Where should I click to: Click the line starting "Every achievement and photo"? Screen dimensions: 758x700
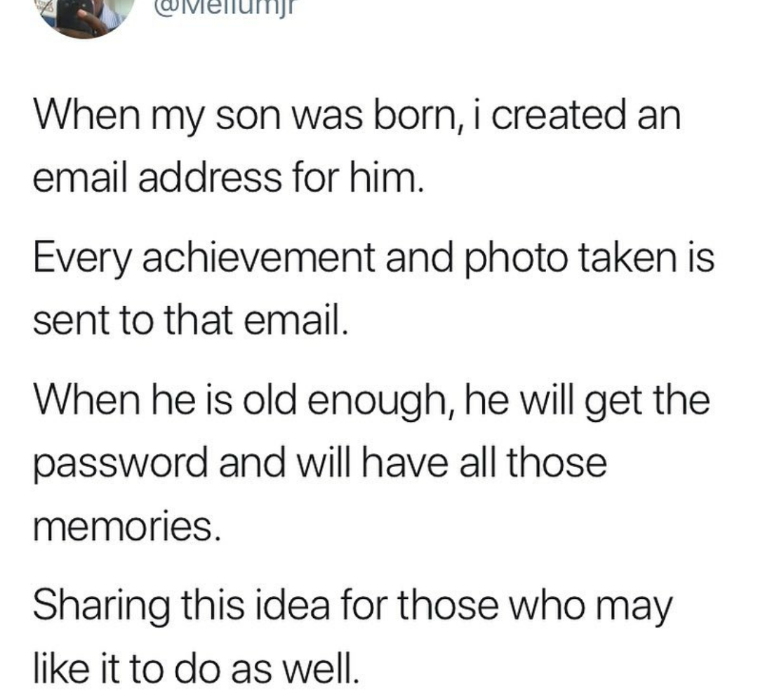[x=373, y=258]
